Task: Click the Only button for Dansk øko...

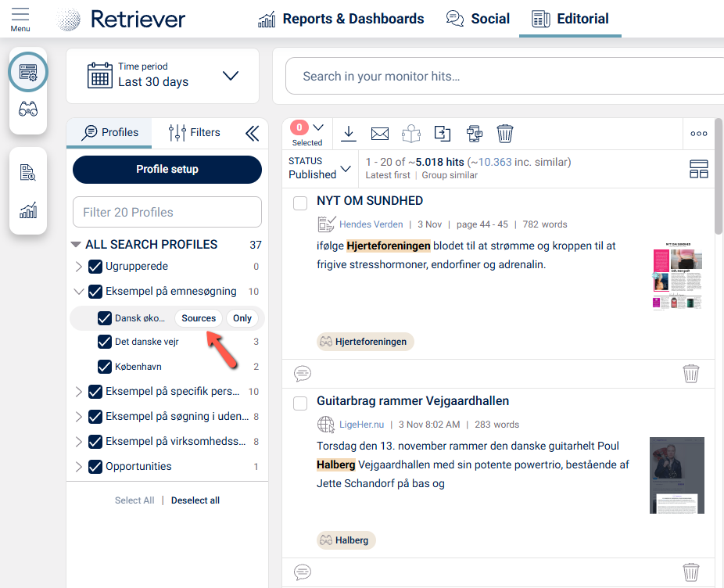Action: coord(242,318)
